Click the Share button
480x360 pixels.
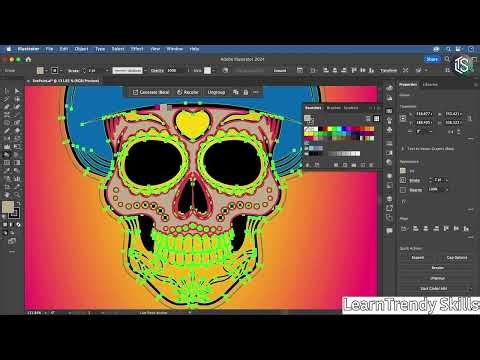tap(432, 59)
